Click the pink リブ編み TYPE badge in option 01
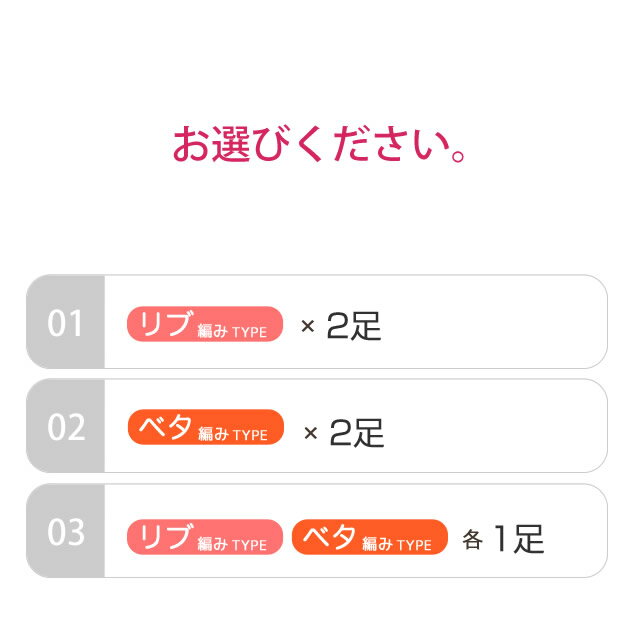The height and width of the screenshot is (640, 640). (205, 324)
